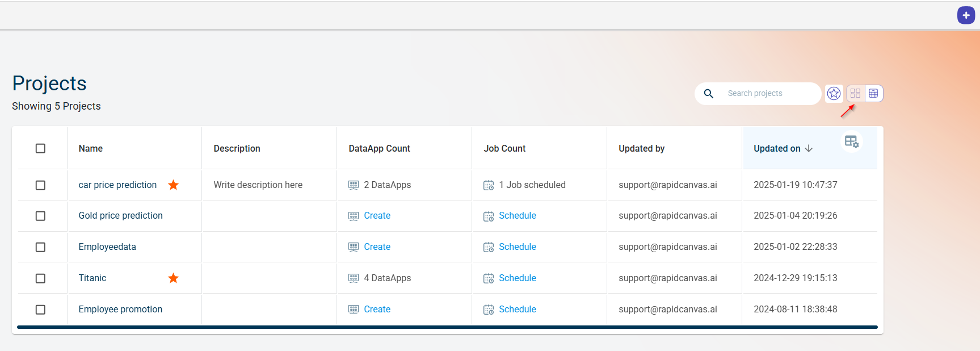Switch to table list view
This screenshot has width=980, height=351.
click(x=873, y=93)
